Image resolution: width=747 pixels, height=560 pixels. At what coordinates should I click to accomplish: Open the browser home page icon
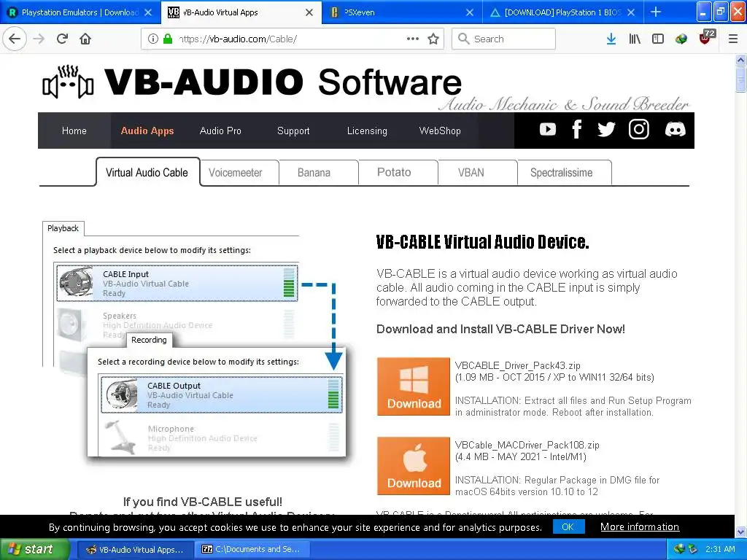pos(85,39)
